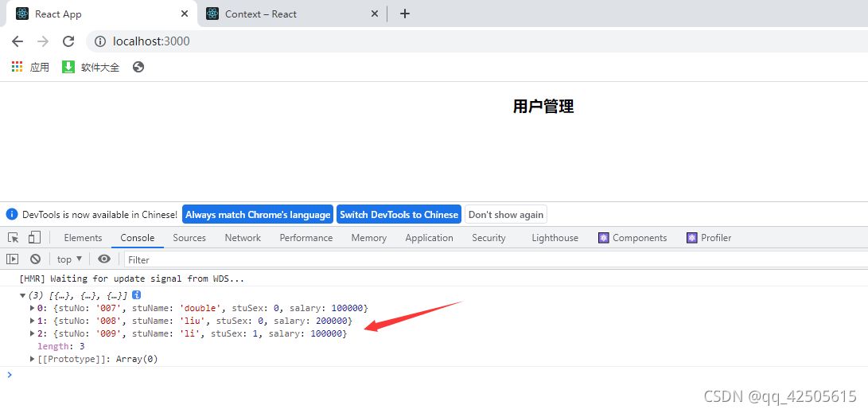Open the 应用 apps bookmark icon
This screenshot has height=413, width=868.
pos(18,68)
